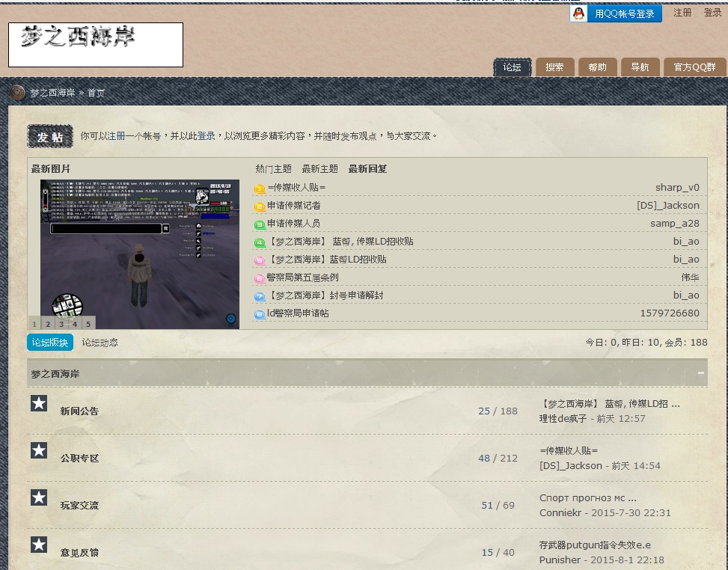View user samp_a28 profile
The height and width of the screenshot is (570, 728).
[x=675, y=224]
